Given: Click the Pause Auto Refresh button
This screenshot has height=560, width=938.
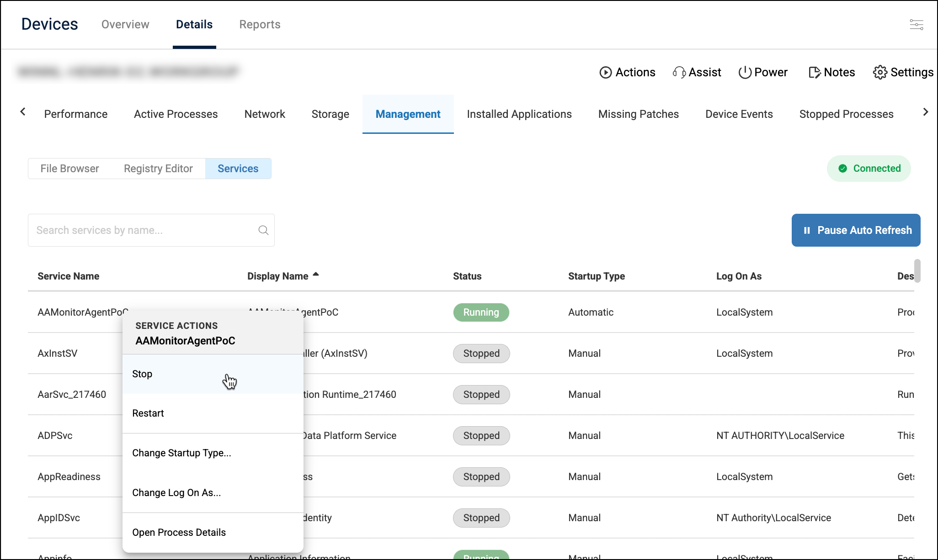Looking at the screenshot, I should 856,230.
